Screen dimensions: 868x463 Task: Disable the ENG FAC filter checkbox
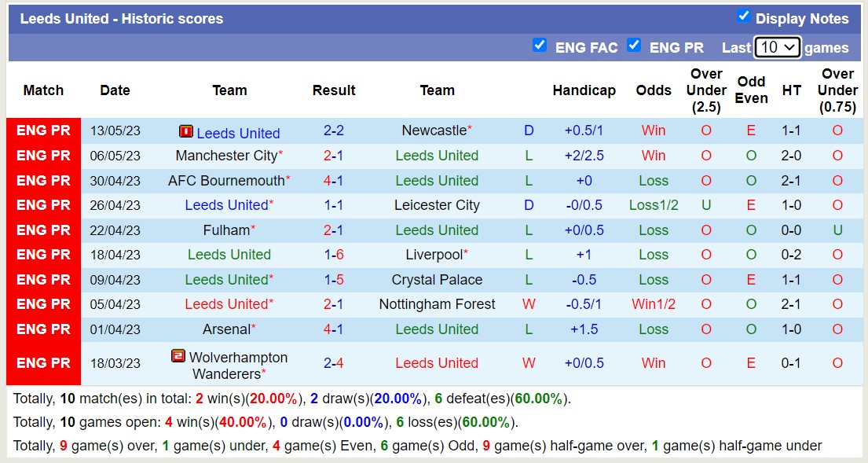(540, 46)
